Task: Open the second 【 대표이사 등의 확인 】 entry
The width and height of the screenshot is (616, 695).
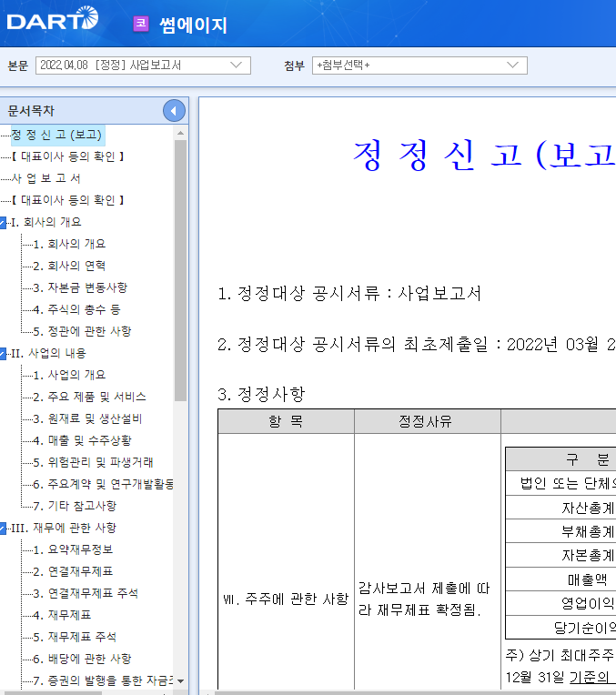Action: pyautogui.click(x=67, y=200)
